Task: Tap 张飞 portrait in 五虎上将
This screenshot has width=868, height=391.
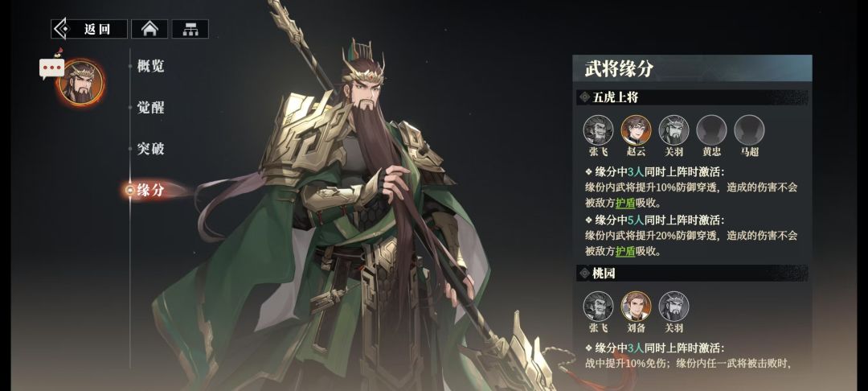Action: click(599, 130)
